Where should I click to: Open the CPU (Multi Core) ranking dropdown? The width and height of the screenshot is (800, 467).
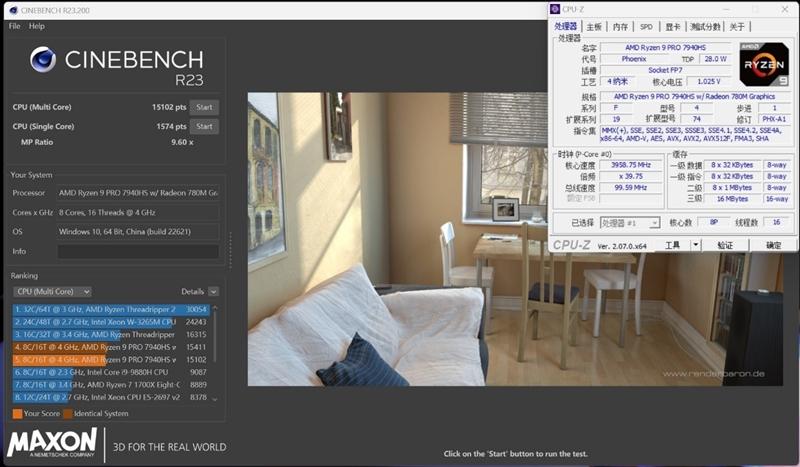53,291
